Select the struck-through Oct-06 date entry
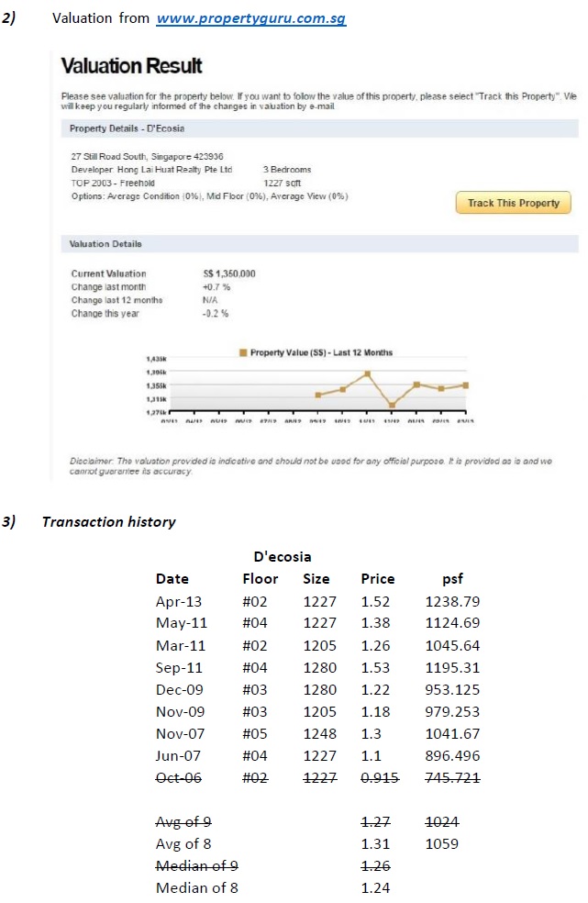This screenshot has width=588, height=903. (179, 778)
